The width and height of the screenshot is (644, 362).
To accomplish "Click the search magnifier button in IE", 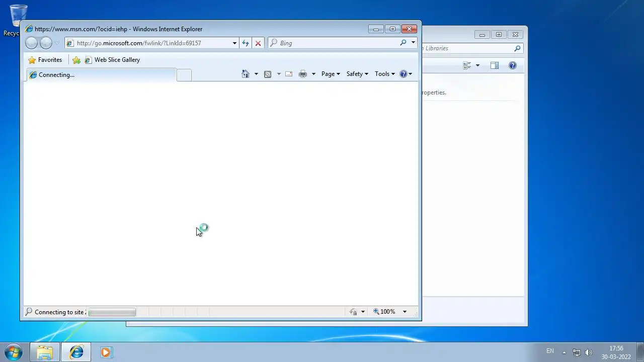I will 403,43.
